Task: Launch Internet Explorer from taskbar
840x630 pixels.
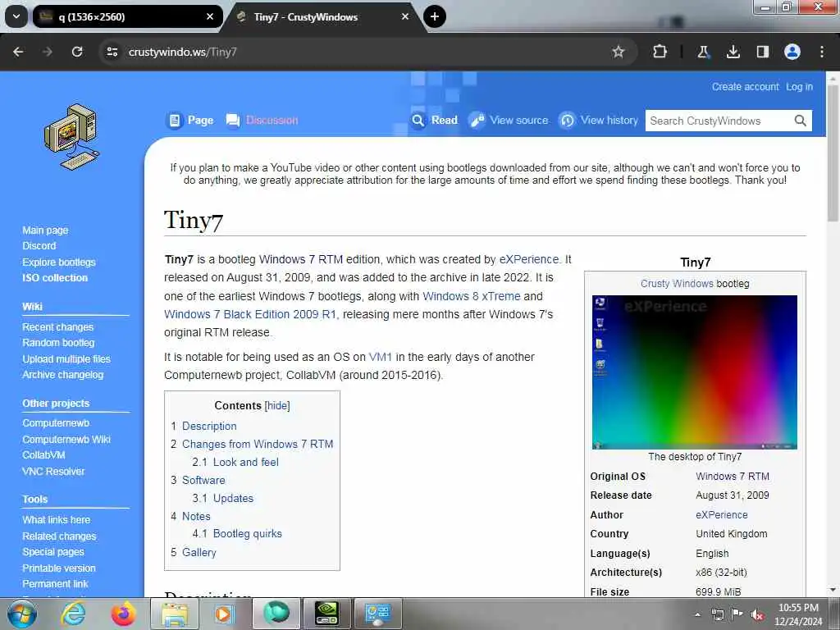Action: coord(72,614)
